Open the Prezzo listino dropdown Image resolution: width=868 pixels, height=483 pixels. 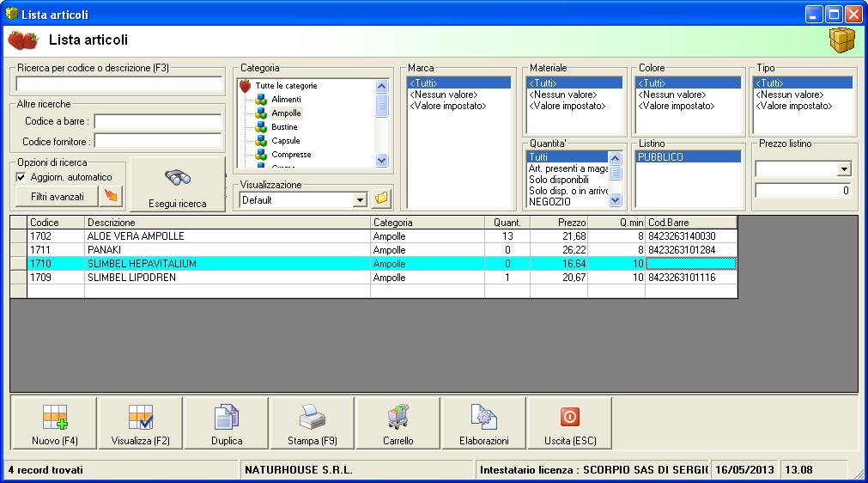click(x=843, y=170)
